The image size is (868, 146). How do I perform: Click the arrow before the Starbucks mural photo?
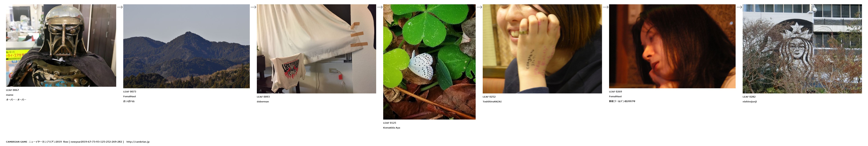[739, 7]
